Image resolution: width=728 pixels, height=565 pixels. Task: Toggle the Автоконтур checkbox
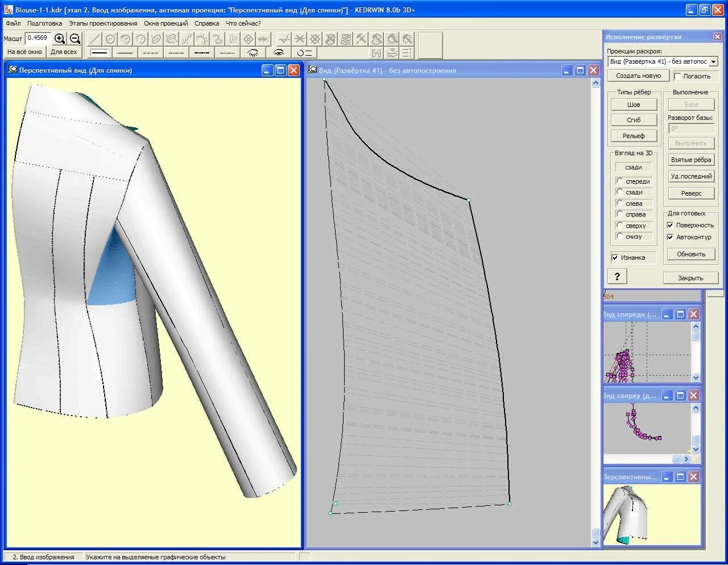coord(670,237)
